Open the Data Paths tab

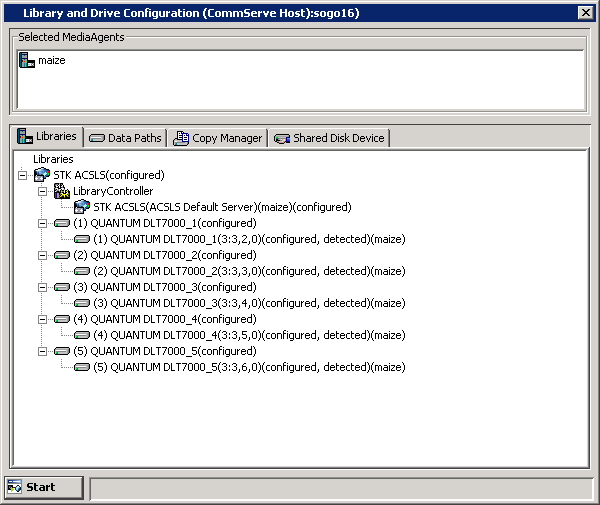coord(125,138)
